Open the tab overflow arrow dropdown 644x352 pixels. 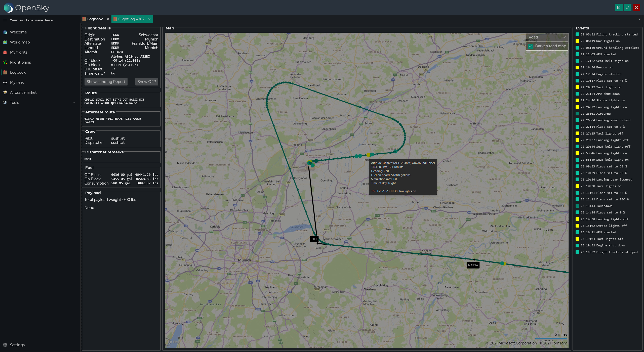point(639,19)
